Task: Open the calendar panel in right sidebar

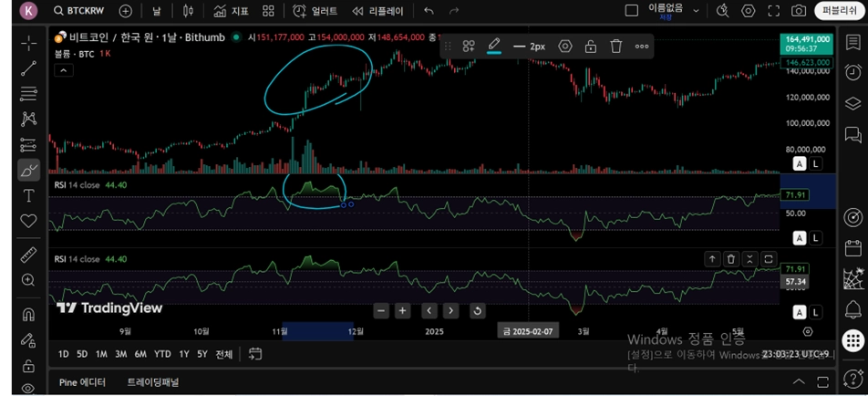Action: pos(853,247)
